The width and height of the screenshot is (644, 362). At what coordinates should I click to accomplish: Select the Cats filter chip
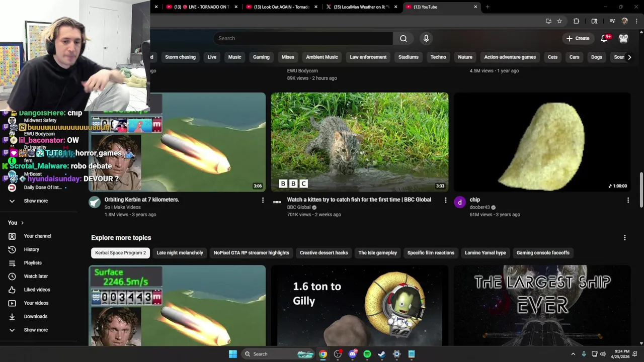[x=552, y=57]
